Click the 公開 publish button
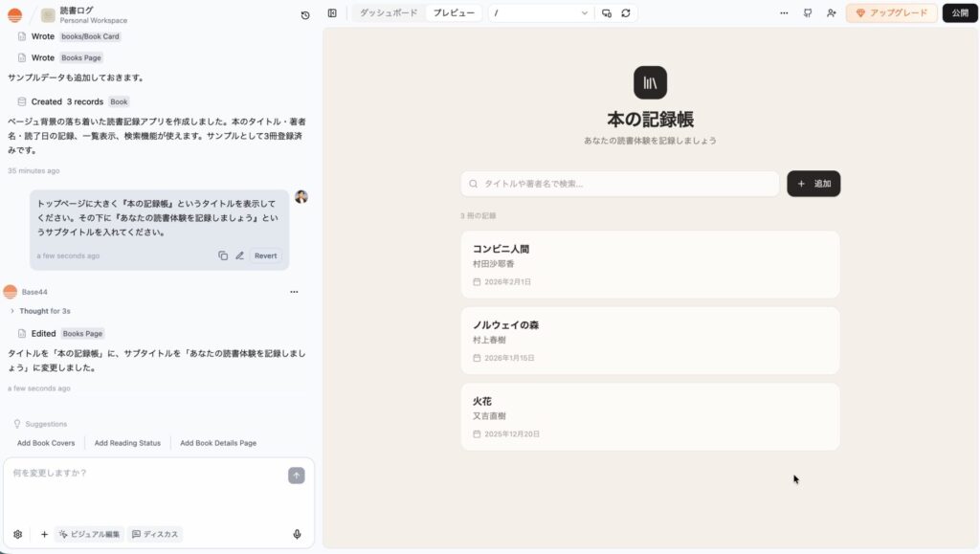Viewport: 980px width, 554px height. 960,13
